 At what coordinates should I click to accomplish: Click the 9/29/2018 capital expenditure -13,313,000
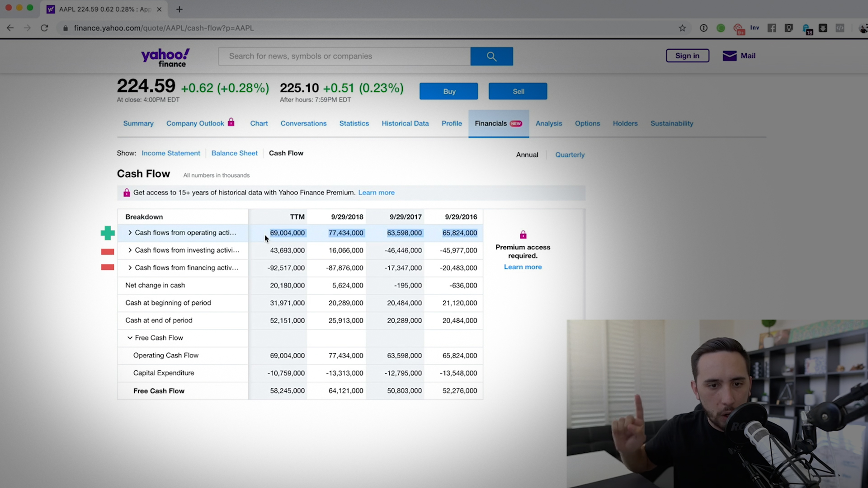coord(344,373)
